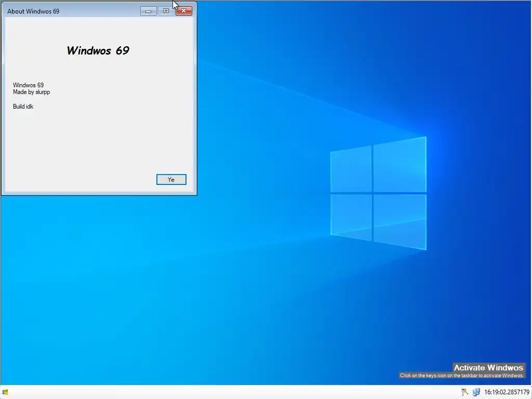Click the 'Build idk' text

click(x=23, y=107)
